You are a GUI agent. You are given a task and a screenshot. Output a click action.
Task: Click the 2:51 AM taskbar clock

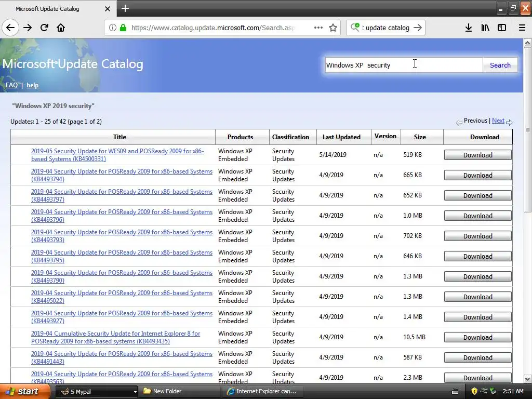[x=513, y=391]
